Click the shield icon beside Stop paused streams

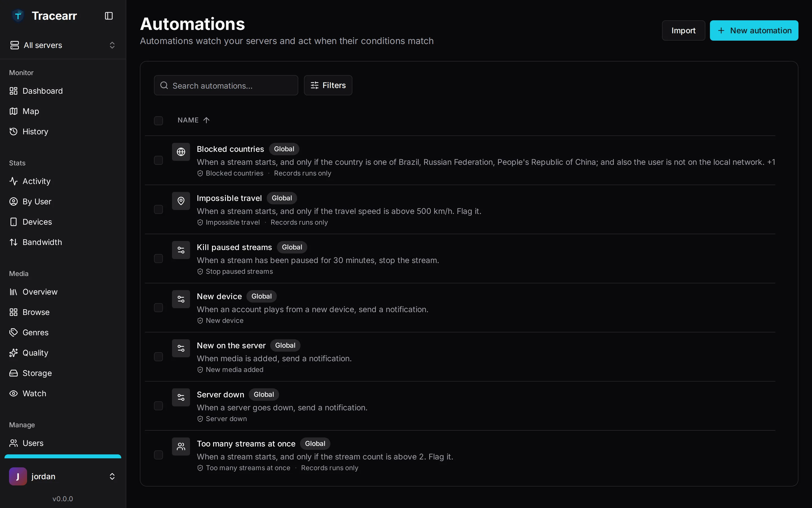point(200,271)
